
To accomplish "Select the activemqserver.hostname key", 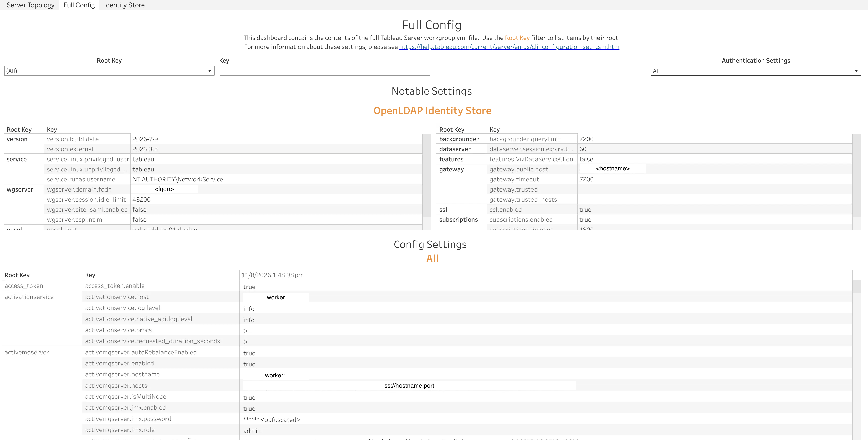I will 122,374.
